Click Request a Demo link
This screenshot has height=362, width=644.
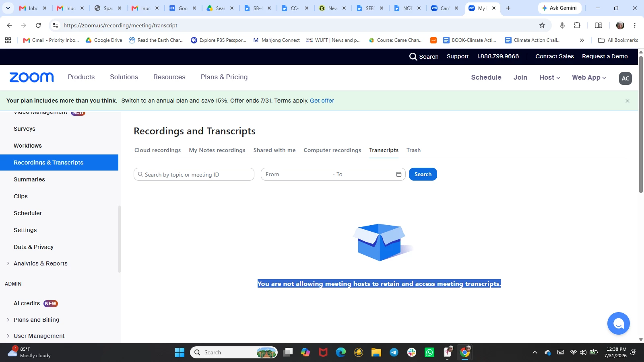[x=605, y=56]
